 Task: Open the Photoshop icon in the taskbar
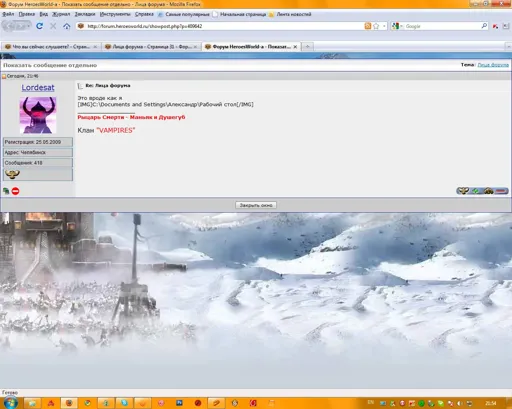pos(179,403)
